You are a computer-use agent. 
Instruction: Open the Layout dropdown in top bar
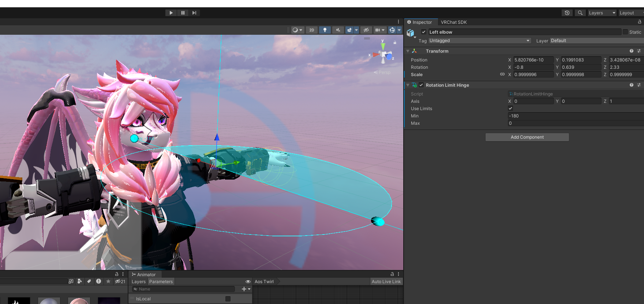coord(631,13)
